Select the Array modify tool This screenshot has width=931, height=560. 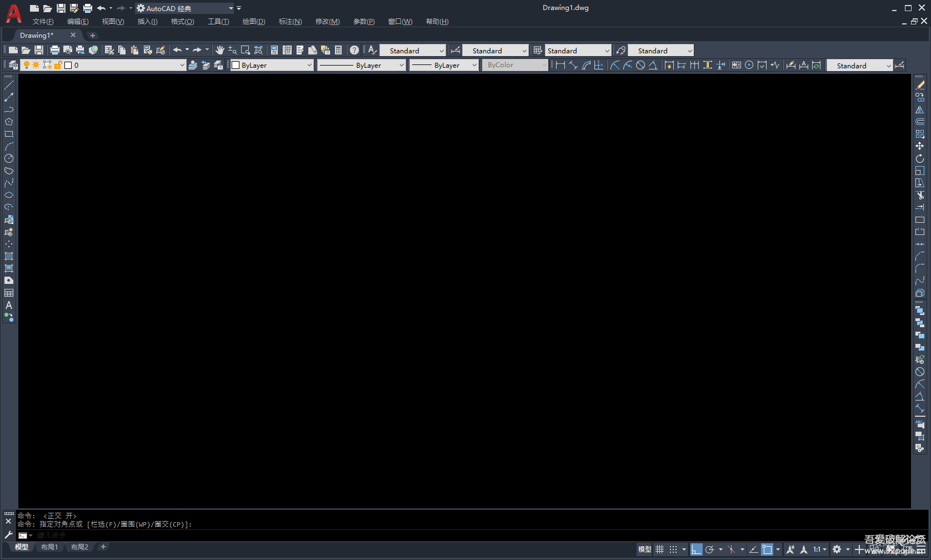point(920,134)
